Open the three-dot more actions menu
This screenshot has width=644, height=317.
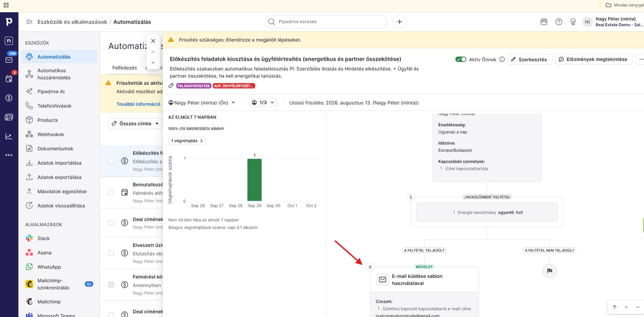pyautogui.click(x=641, y=60)
